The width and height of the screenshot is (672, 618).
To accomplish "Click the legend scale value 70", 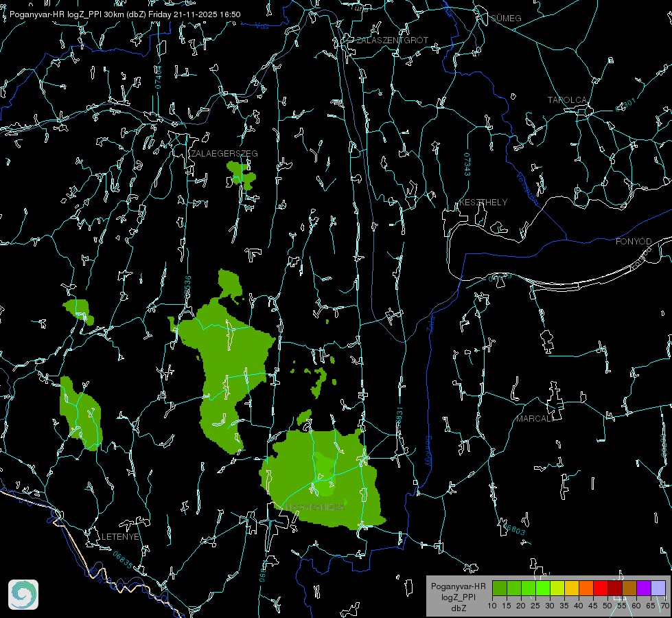I will pyautogui.click(x=665, y=606).
